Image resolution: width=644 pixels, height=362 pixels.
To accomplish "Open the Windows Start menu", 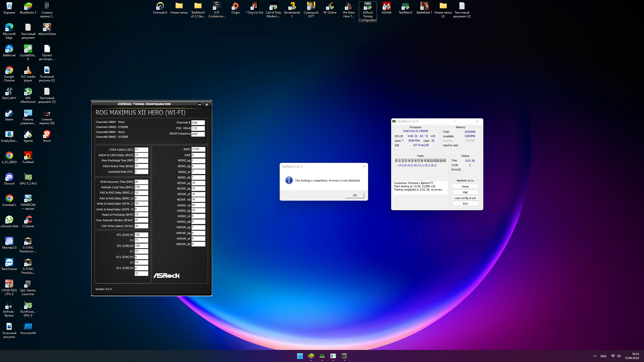I will (300, 356).
